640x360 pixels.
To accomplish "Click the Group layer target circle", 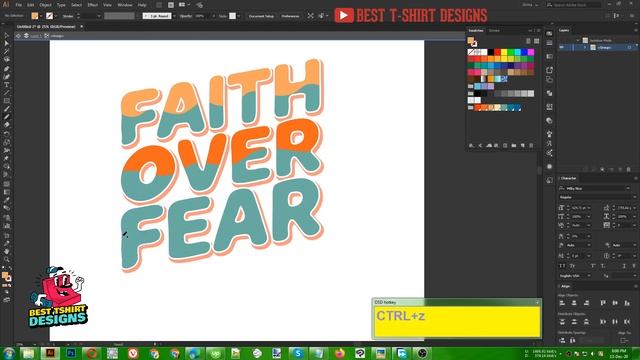I will pos(629,48).
